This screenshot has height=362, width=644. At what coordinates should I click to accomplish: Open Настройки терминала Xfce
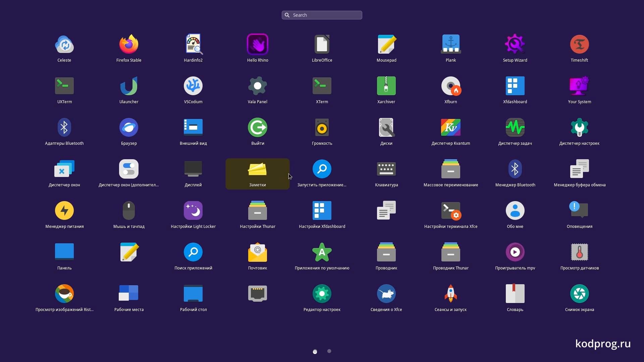(x=451, y=210)
